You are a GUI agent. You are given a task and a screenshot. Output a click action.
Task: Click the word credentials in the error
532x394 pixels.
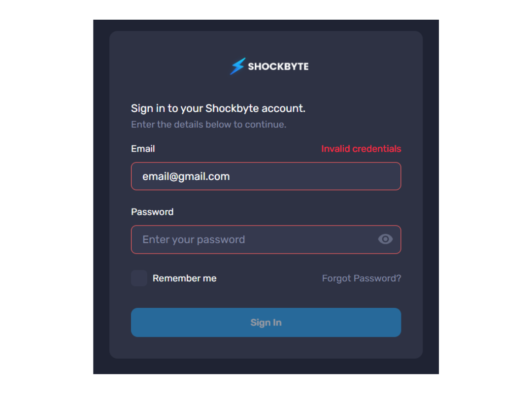(377, 149)
